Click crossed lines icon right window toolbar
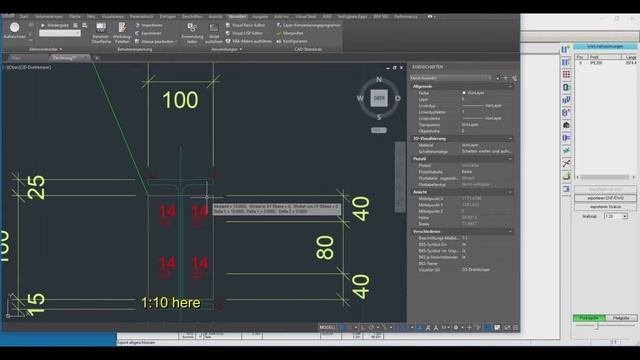The image size is (640, 360). click(566, 164)
